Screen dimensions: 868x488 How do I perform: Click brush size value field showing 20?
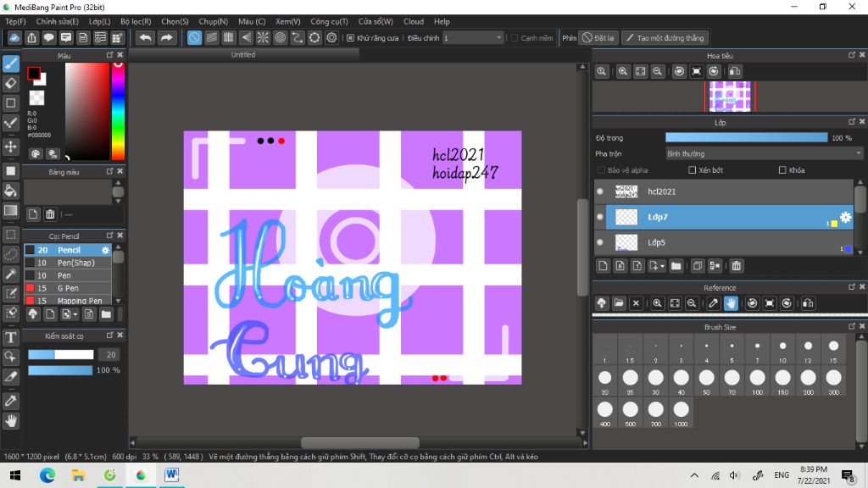[x=111, y=355]
